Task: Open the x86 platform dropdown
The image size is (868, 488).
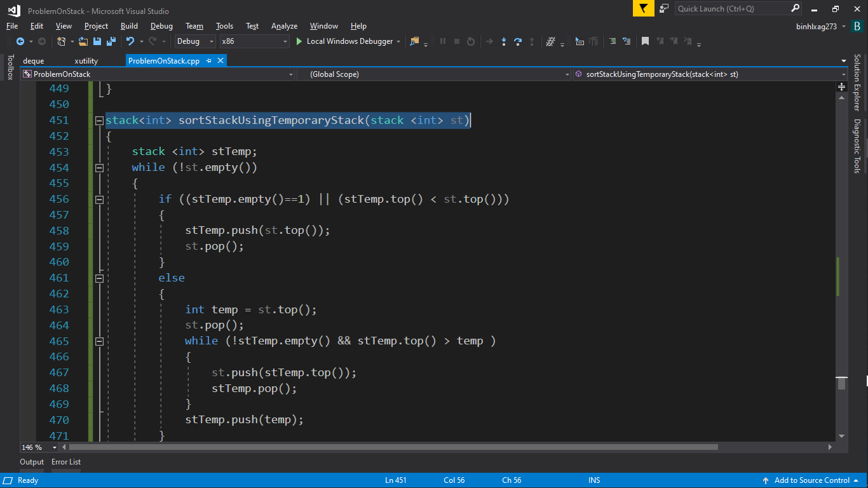Action: coord(254,41)
